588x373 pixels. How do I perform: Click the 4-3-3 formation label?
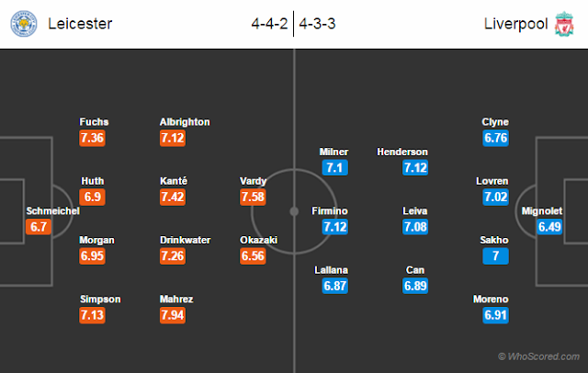(317, 24)
